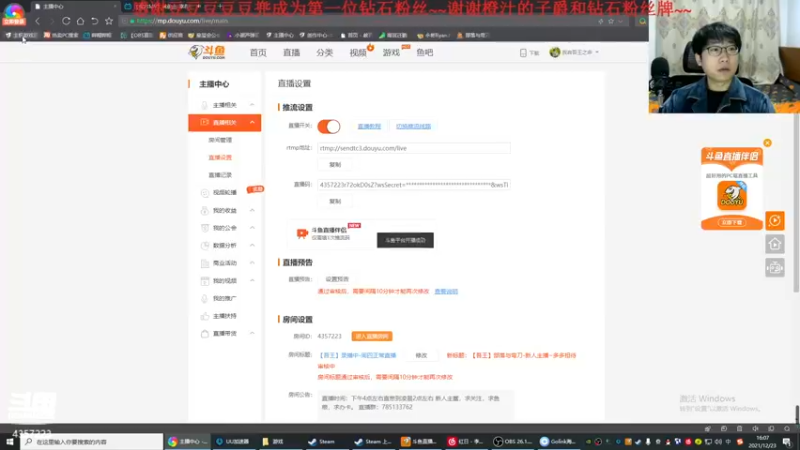
Task: Open OBS from the taskbar
Action: tap(512, 441)
